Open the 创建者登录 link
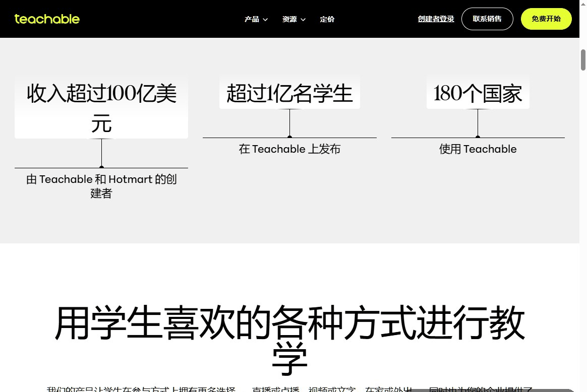The width and height of the screenshot is (587, 392). 436,19
